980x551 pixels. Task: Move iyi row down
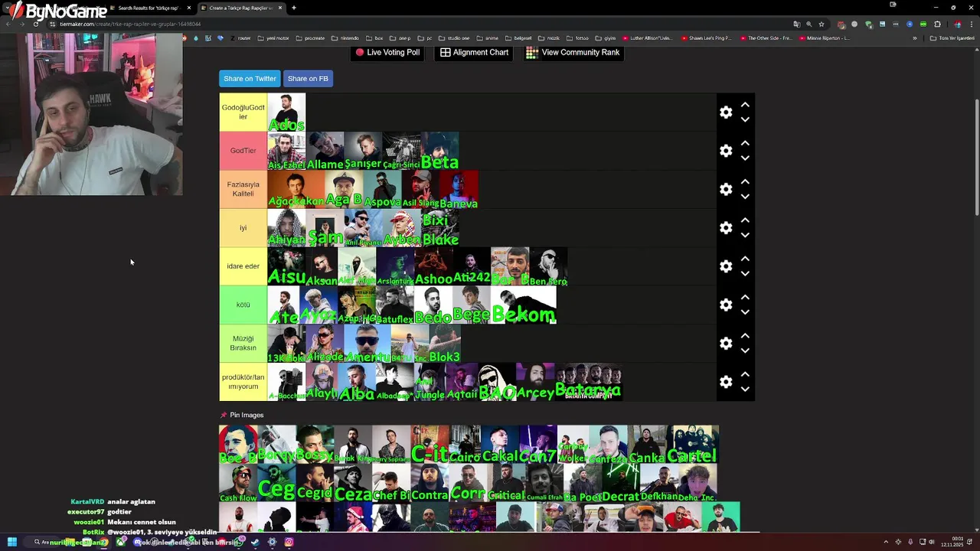tap(745, 236)
